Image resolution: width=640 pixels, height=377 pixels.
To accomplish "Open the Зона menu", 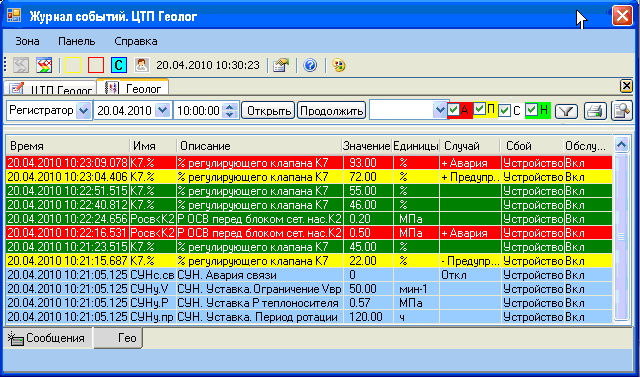I will [27, 42].
